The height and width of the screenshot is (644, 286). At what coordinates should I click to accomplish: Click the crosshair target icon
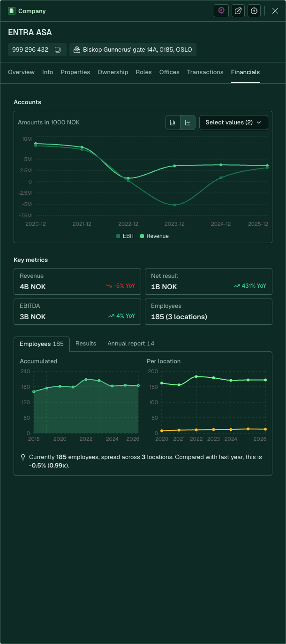(x=255, y=11)
